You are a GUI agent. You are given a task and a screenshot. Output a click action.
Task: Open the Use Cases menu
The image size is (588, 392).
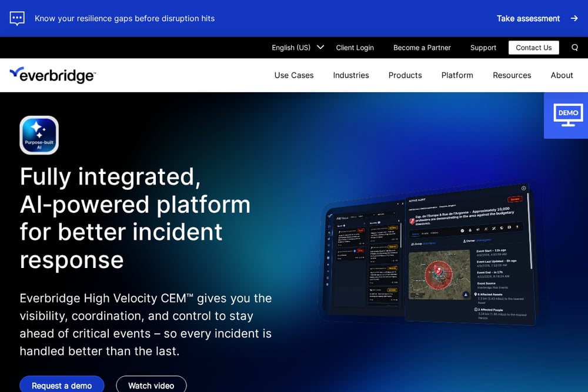pyautogui.click(x=293, y=75)
